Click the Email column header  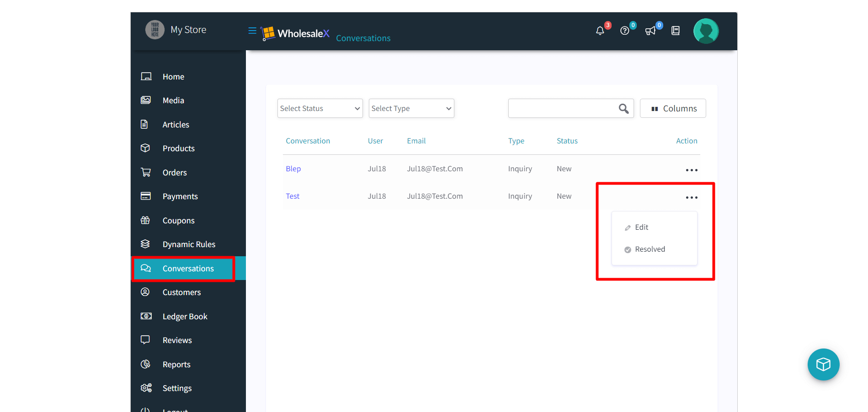(x=416, y=141)
